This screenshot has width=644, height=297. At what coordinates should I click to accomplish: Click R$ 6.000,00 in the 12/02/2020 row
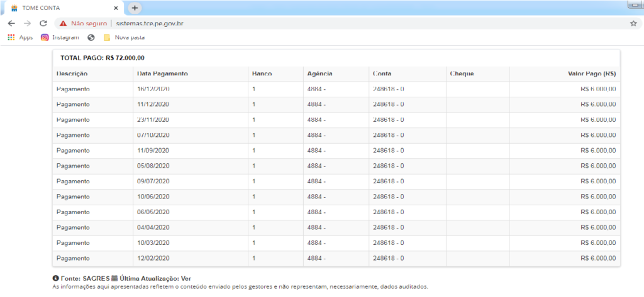[x=599, y=258]
